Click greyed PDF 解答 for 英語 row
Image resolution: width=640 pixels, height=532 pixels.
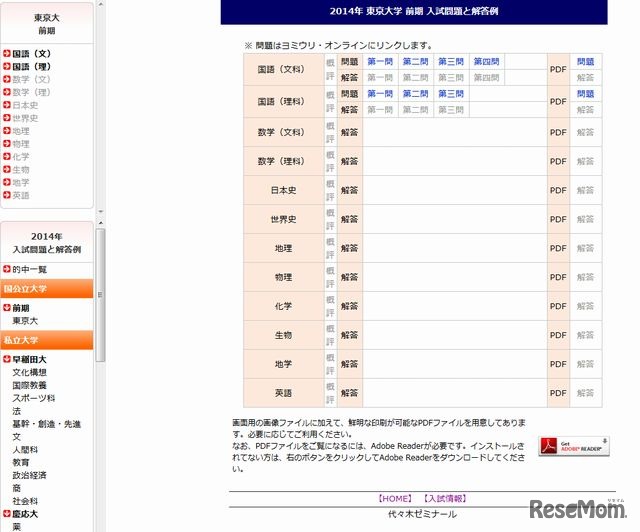[x=585, y=393]
